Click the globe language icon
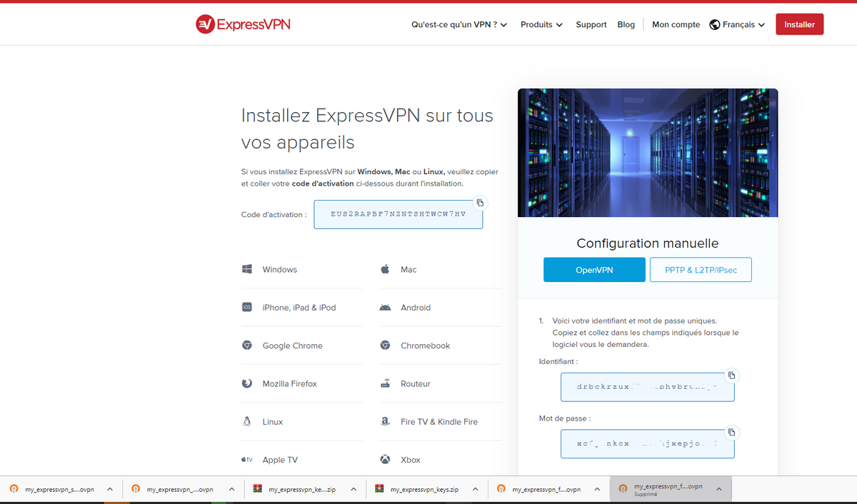857x504 pixels. tap(714, 24)
